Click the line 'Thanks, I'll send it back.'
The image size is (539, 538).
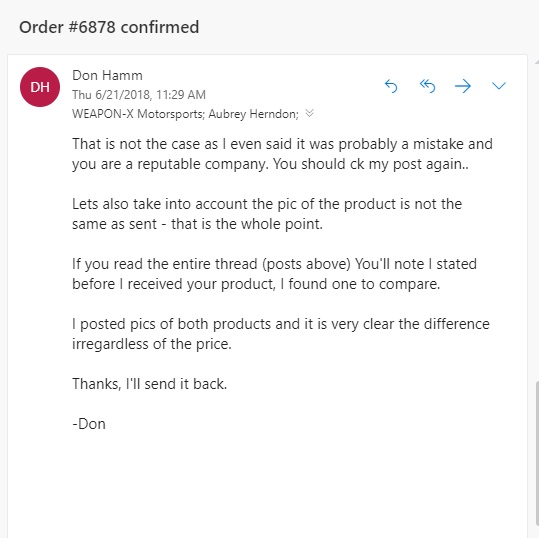pos(150,384)
